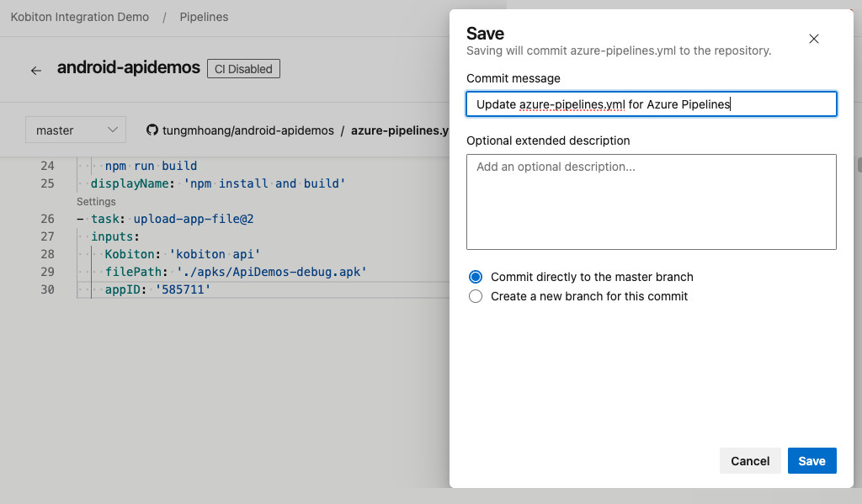Click the CI Disabled badge
Screen dimensions: 862x504
pos(243,69)
